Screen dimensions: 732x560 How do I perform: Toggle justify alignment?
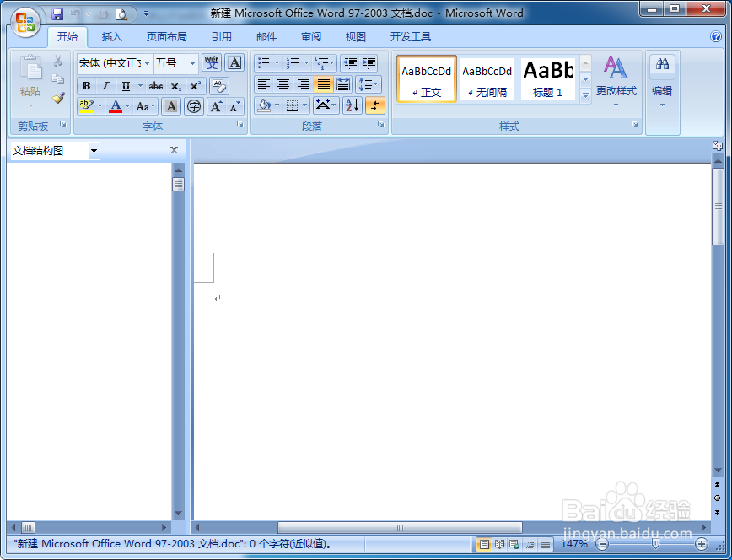tap(323, 84)
